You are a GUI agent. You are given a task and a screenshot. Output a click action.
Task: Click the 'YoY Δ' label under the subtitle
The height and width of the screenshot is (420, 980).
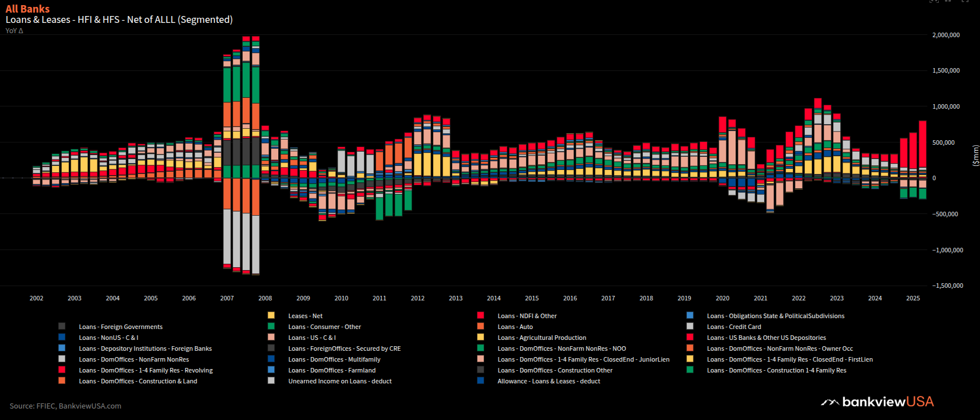14,31
